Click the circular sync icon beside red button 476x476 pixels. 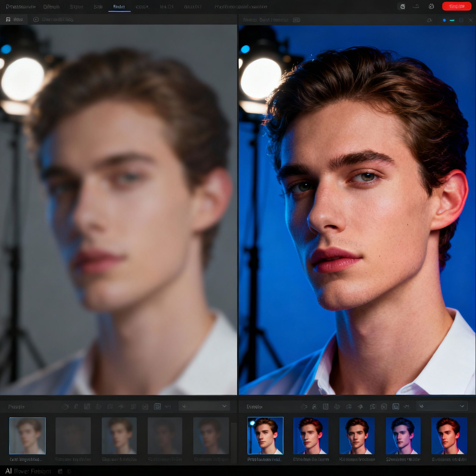pos(431,6)
